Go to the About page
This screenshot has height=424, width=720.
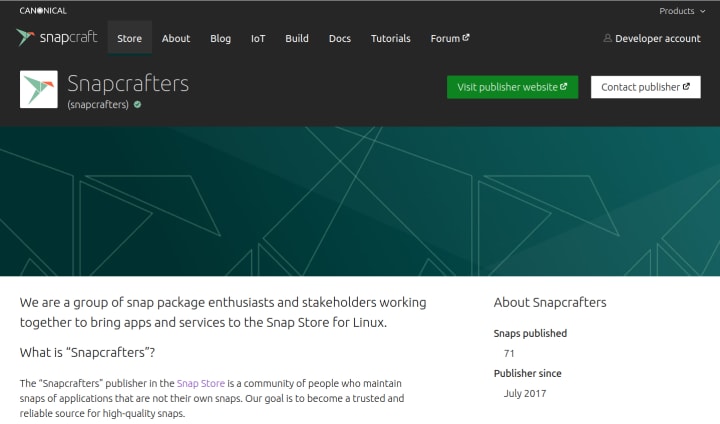[x=176, y=38]
